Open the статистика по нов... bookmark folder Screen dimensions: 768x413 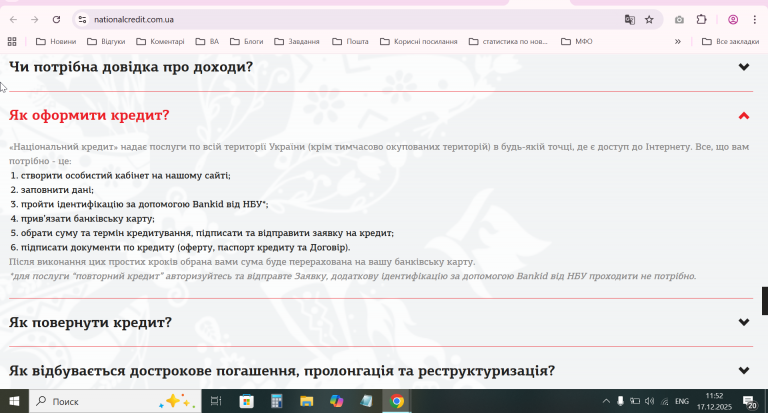pos(508,42)
